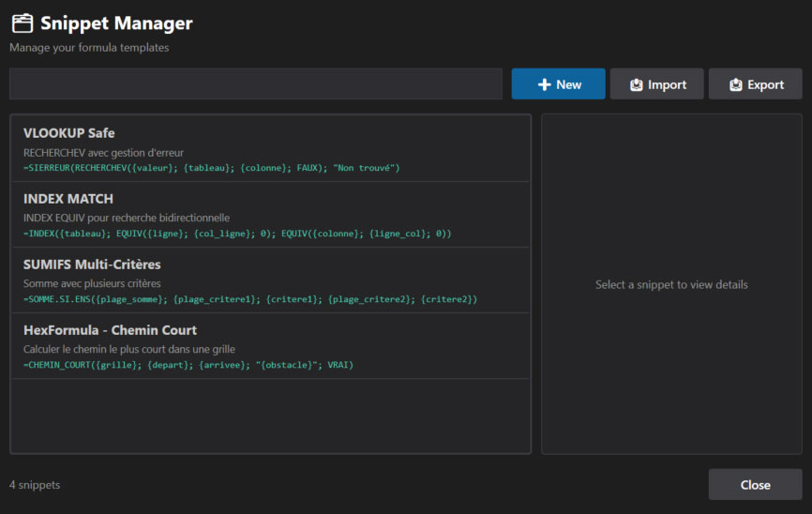Click the Export button
Screen dimensions: 812x514
755,83
